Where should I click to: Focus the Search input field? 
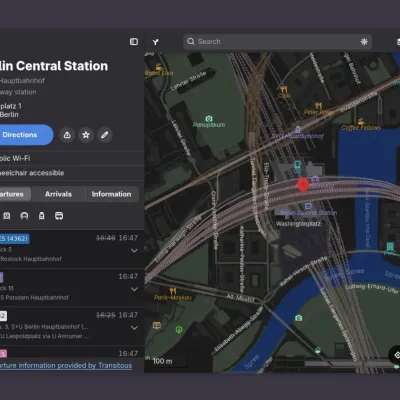pyautogui.click(x=277, y=42)
